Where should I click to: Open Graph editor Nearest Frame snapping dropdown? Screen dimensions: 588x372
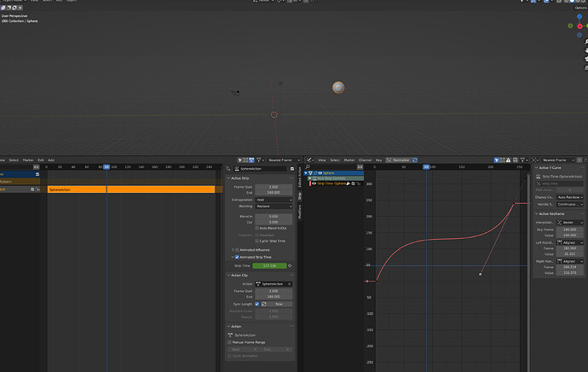click(558, 160)
